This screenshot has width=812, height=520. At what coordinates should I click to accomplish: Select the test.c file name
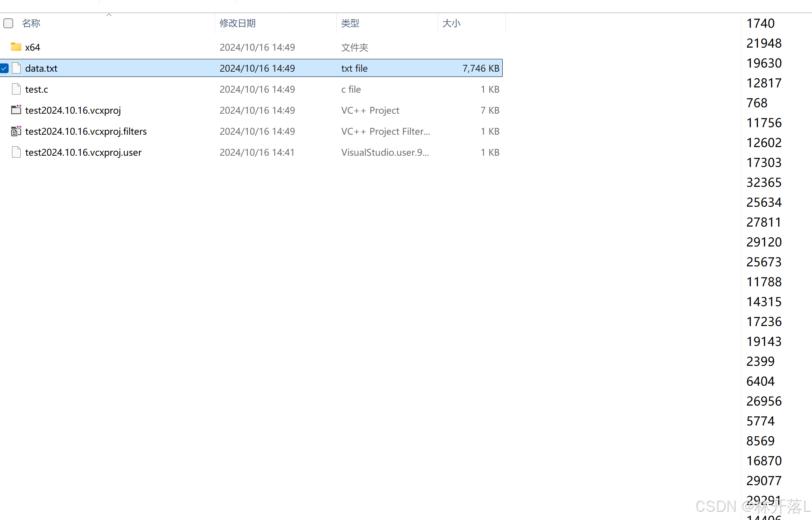click(36, 89)
